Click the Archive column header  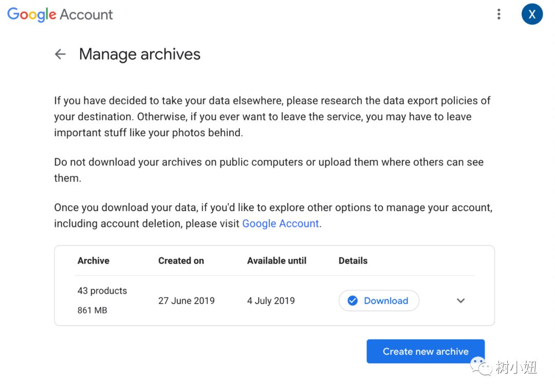point(94,261)
